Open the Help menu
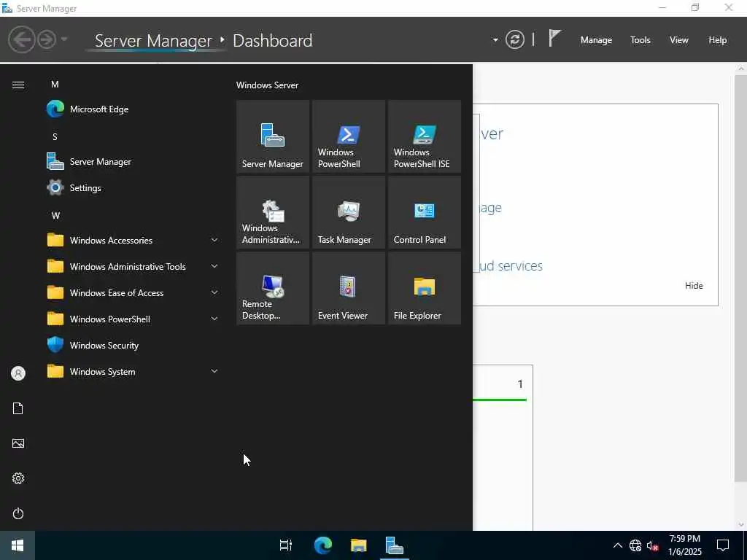This screenshot has width=747, height=560. (x=717, y=40)
